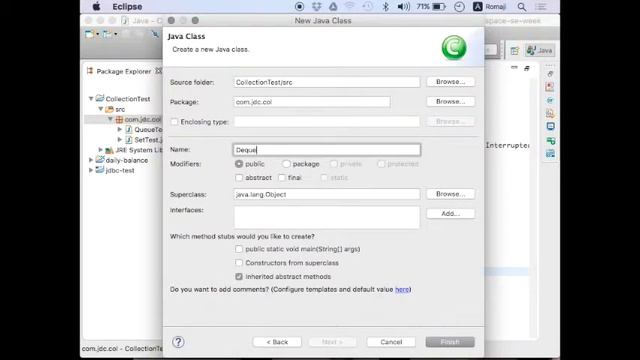Screen dimensions: 640x360
Task: Open the dialog help question mark
Action: (178, 342)
